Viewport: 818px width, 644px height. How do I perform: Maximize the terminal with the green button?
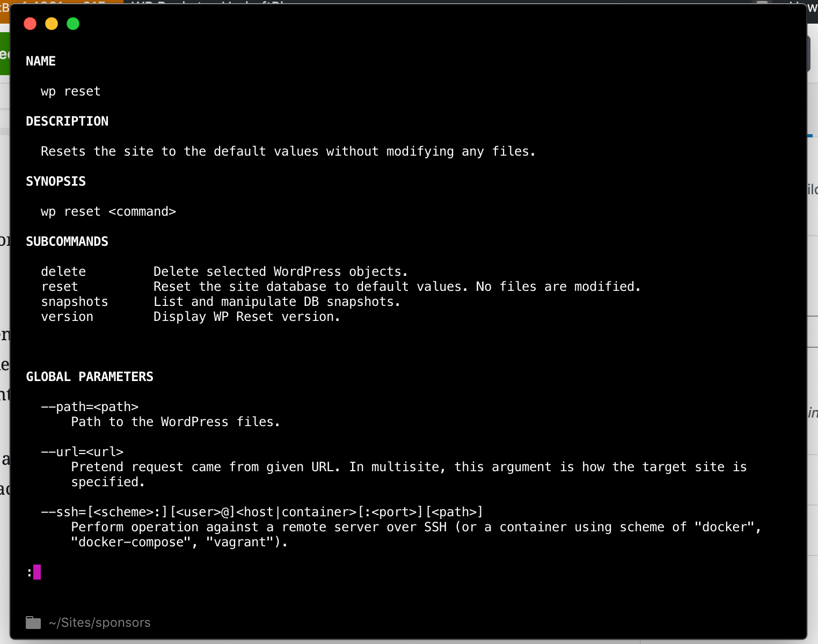(x=73, y=24)
